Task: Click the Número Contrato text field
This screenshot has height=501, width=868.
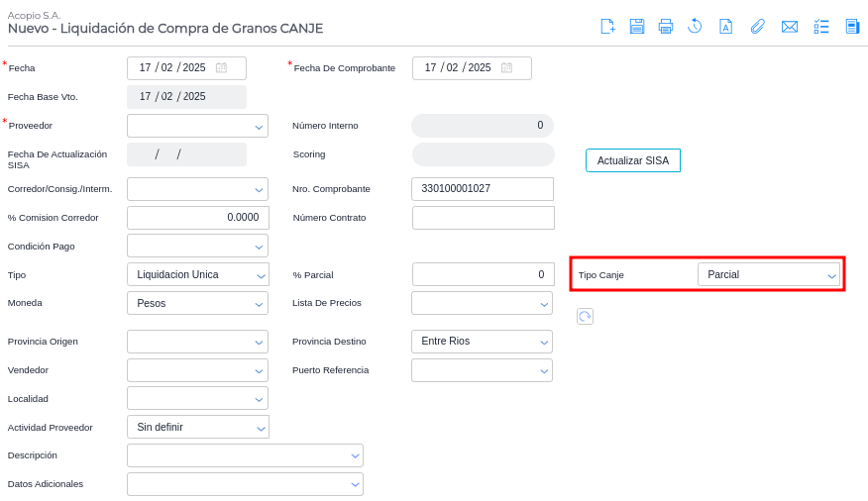Action: [x=483, y=218]
